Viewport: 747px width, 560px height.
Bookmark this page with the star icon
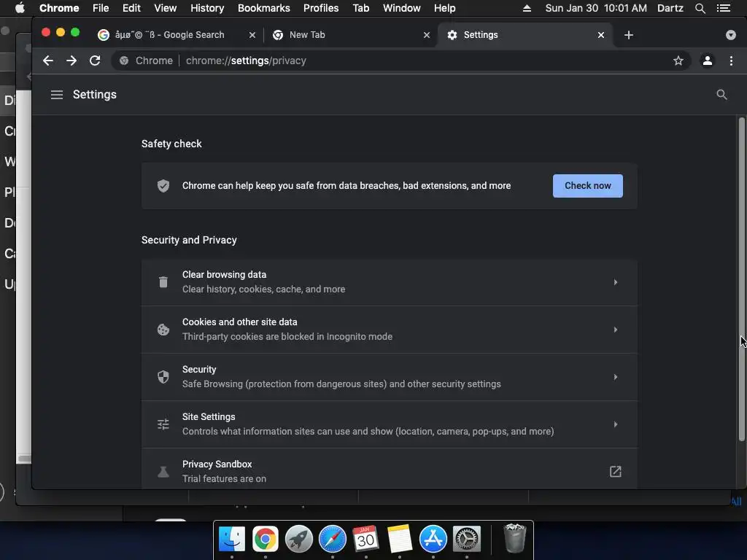pos(678,61)
